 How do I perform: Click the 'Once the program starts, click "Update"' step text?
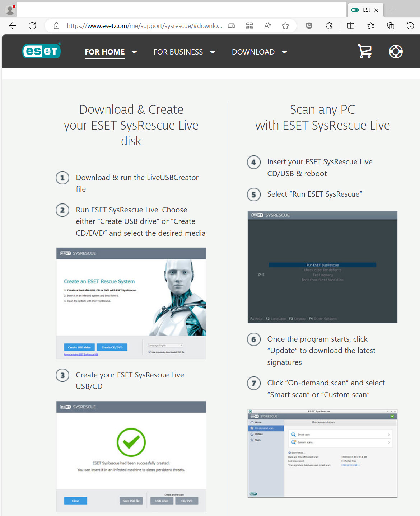[321, 351]
